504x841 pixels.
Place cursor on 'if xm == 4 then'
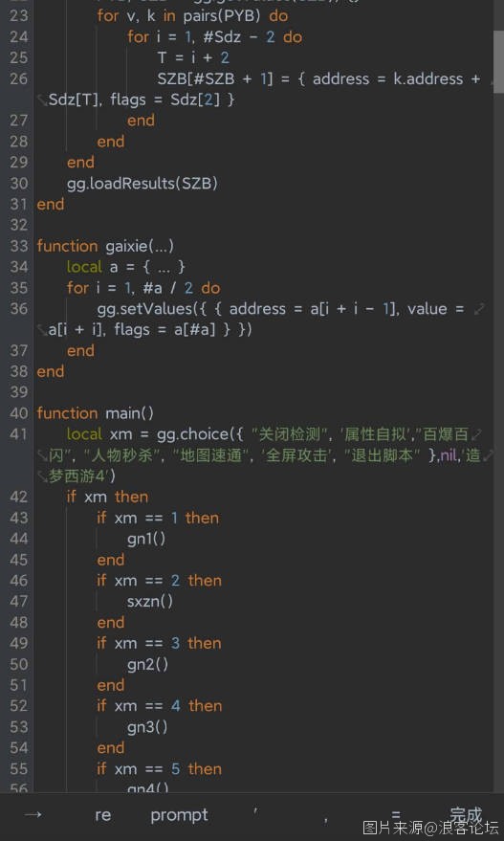[160, 706]
